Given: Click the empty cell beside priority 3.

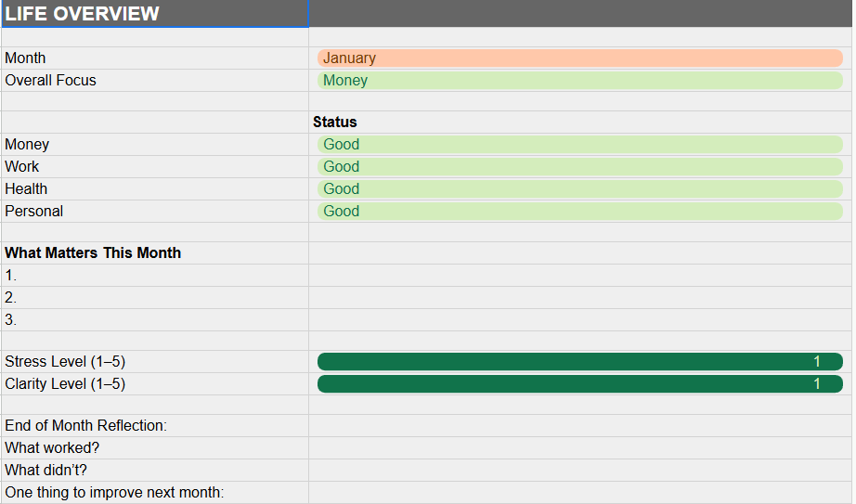Looking at the screenshot, I should pos(579,320).
